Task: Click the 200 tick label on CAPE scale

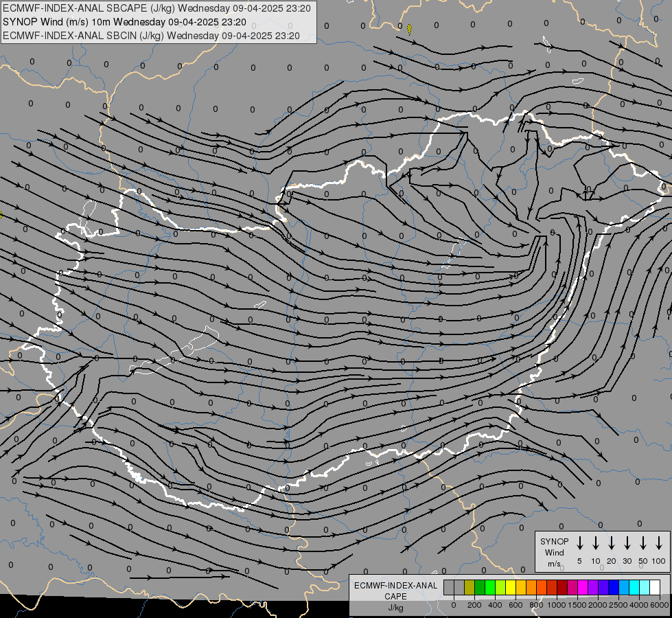Action: [x=474, y=605]
